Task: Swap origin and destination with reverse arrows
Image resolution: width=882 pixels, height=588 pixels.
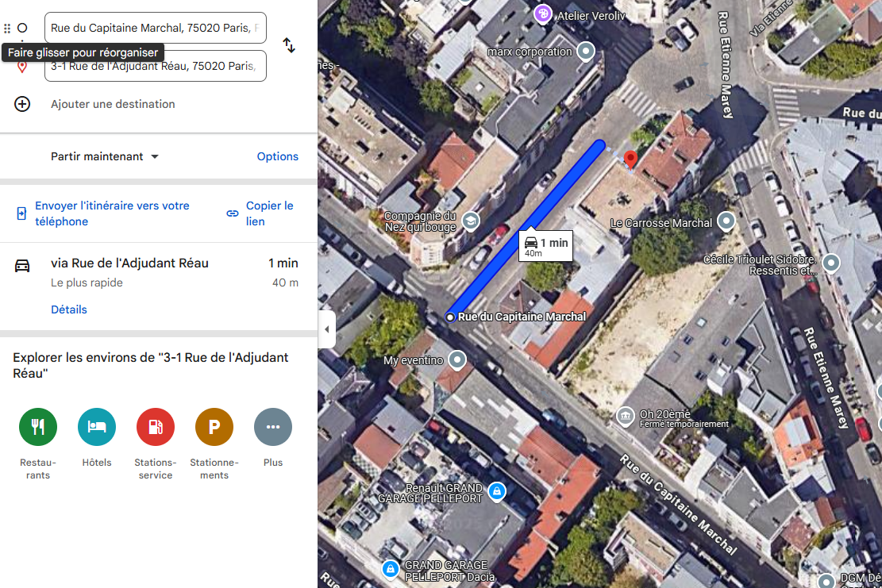Action: click(288, 45)
